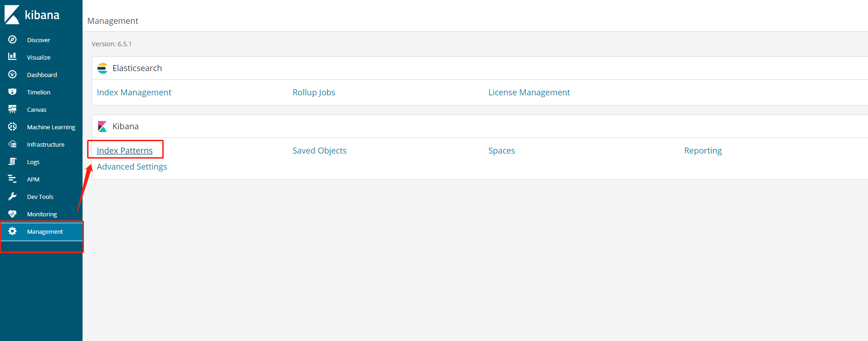This screenshot has width=868, height=341.
Task: Click the Machine Learning brain icon
Action: coord(12,126)
